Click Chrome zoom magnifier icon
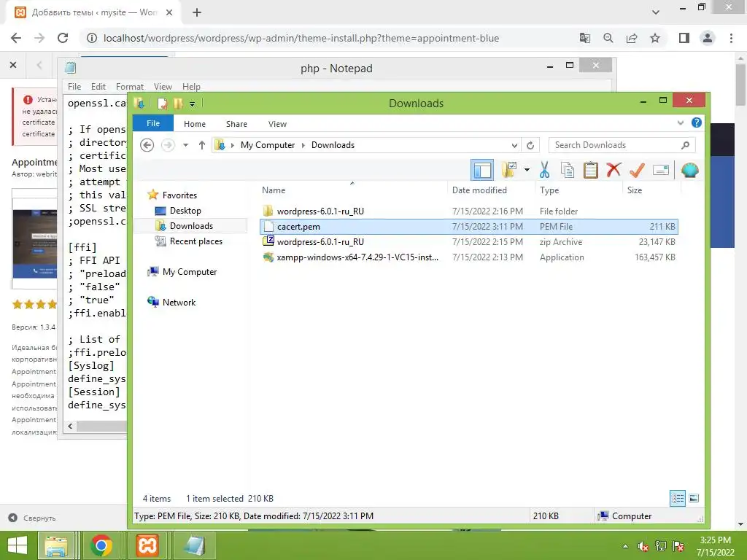 coord(608,38)
